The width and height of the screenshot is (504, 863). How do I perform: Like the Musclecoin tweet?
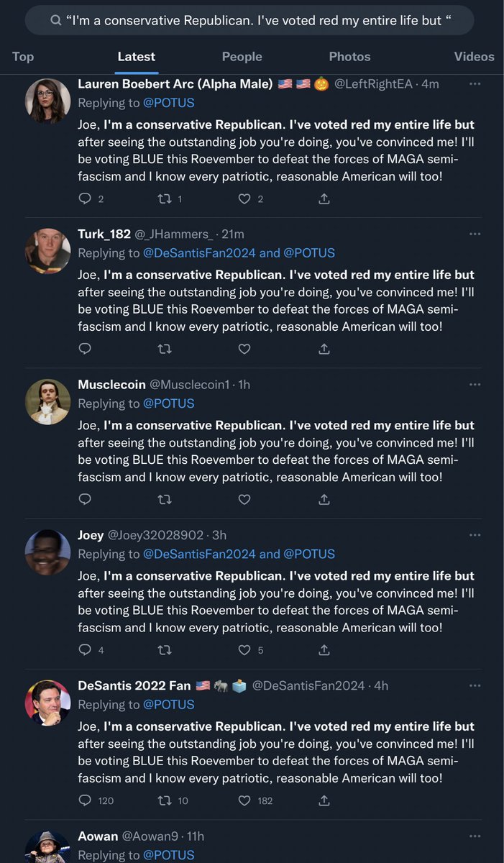pyautogui.click(x=244, y=499)
